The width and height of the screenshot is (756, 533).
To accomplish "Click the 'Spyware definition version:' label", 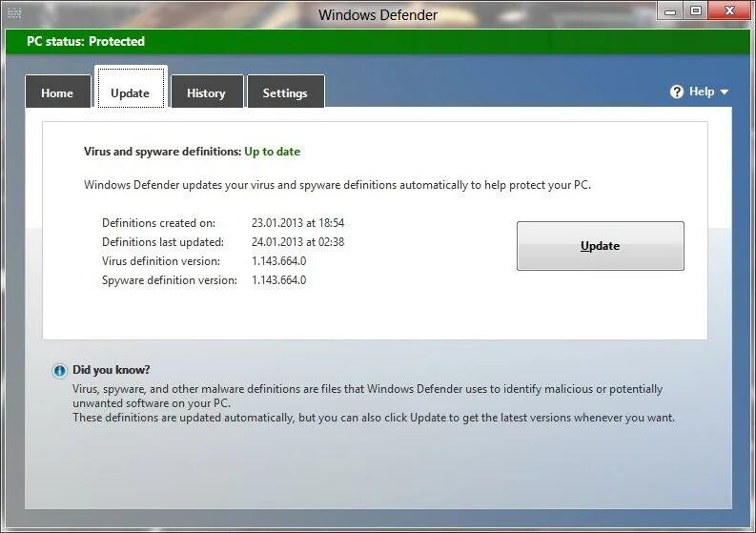I will tap(170, 280).
